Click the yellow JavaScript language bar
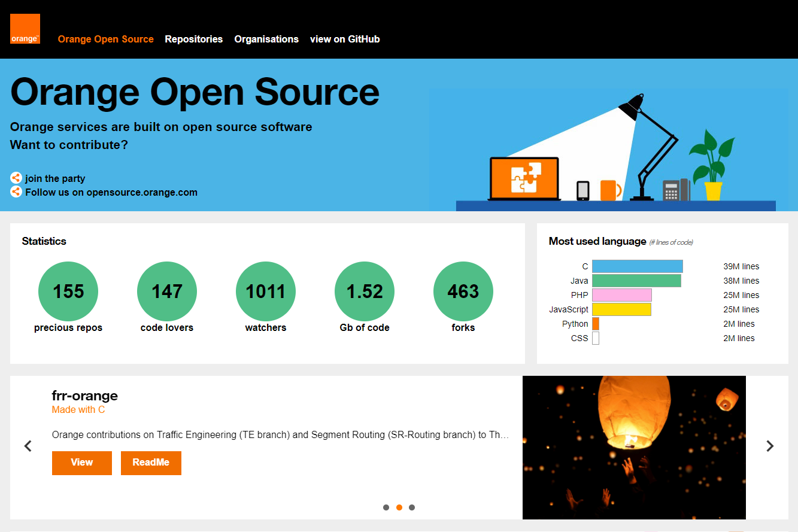The width and height of the screenshot is (798, 532). [x=621, y=309]
